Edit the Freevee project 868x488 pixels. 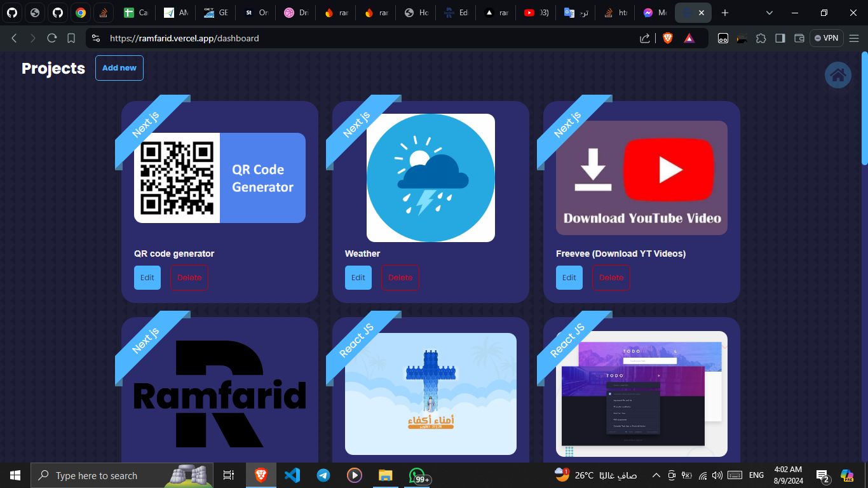[569, 278]
